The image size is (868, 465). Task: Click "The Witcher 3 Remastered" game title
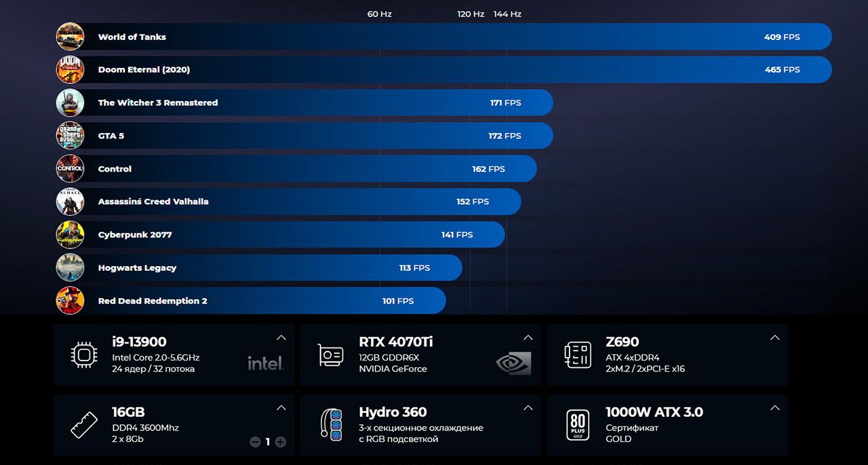pos(158,103)
